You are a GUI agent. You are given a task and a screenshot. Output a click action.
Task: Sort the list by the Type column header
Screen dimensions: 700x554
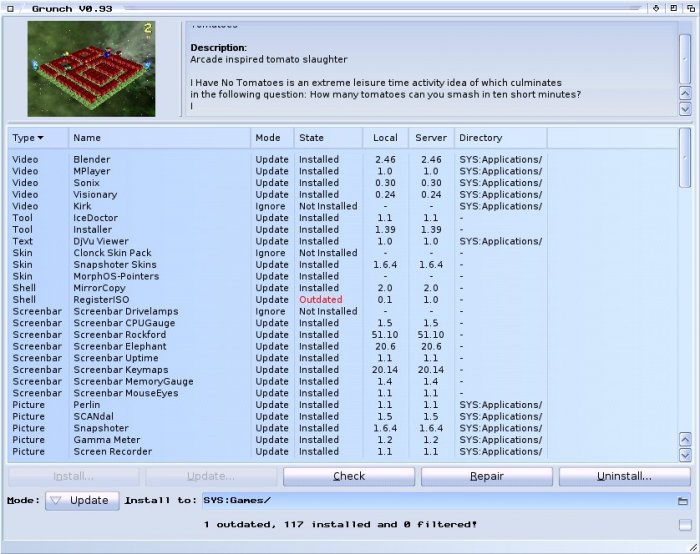click(x=38, y=137)
